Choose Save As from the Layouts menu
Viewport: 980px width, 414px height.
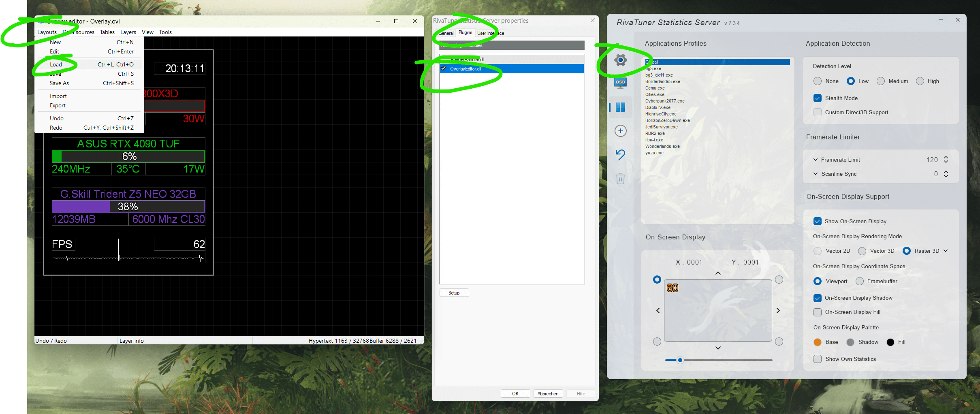[90, 83]
